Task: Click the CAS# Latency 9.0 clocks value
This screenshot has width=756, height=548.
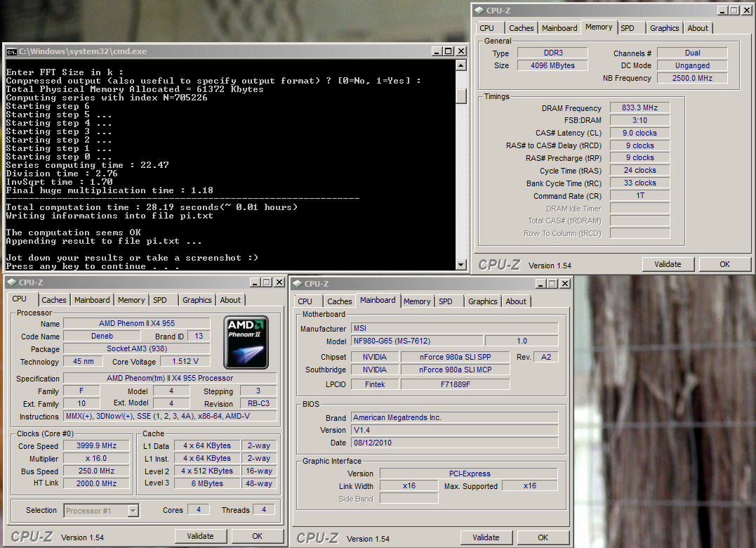Action: [x=639, y=133]
